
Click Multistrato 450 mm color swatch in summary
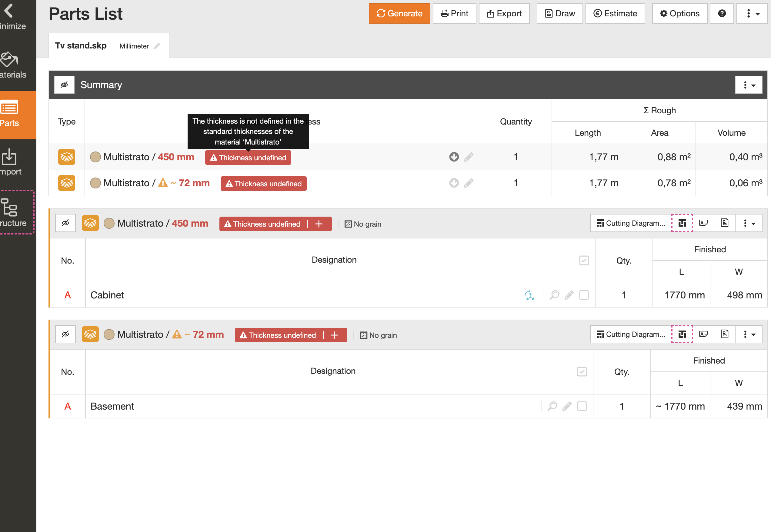coord(95,157)
